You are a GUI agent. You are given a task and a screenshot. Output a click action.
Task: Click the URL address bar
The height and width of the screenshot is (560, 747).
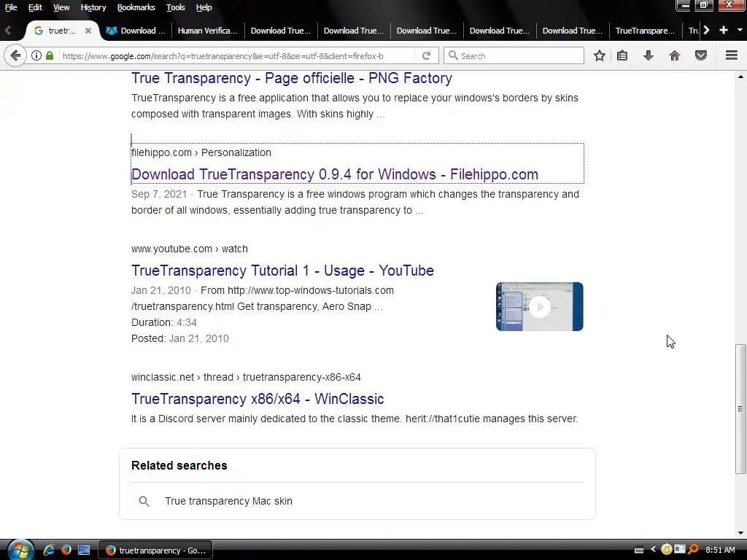pyautogui.click(x=239, y=55)
